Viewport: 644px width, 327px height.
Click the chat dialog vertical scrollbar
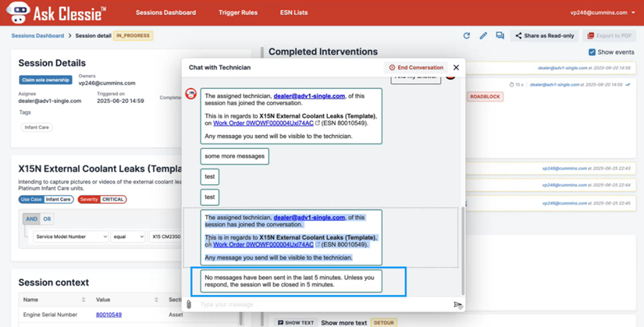pyautogui.click(x=463, y=251)
